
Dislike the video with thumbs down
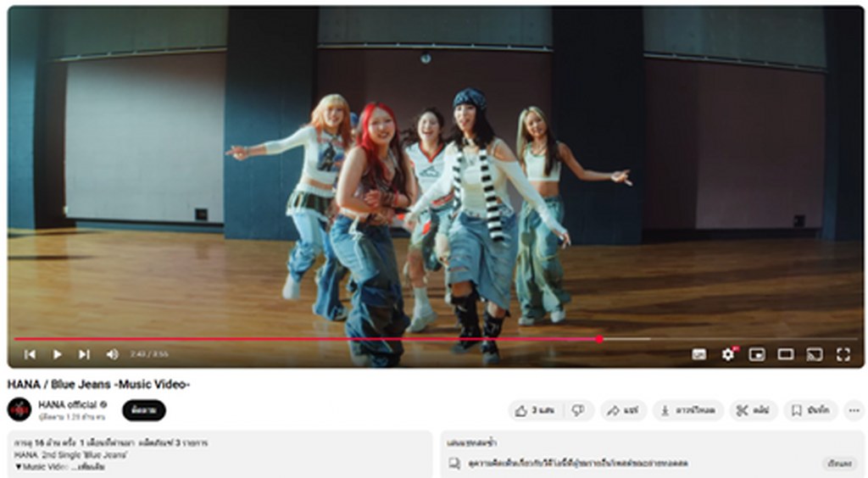(578, 410)
